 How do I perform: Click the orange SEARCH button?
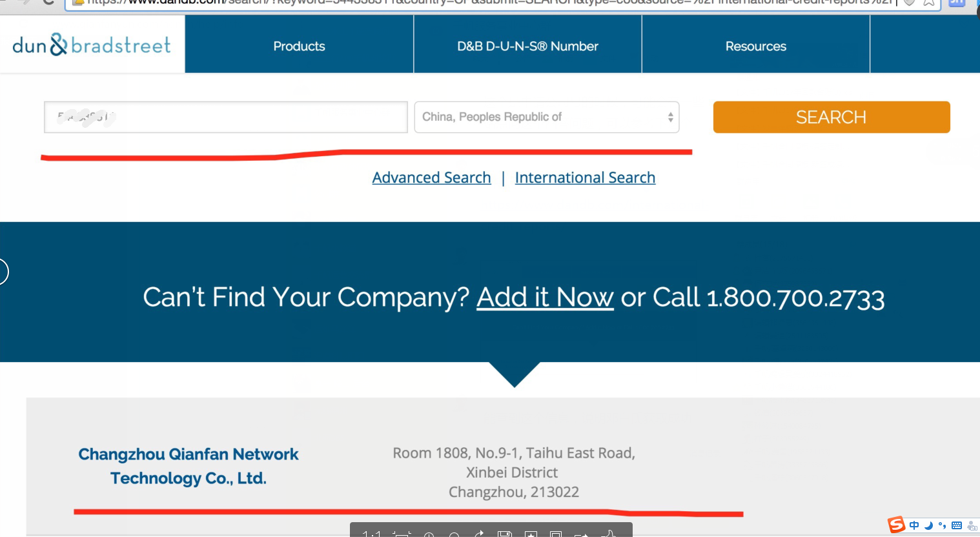832,117
